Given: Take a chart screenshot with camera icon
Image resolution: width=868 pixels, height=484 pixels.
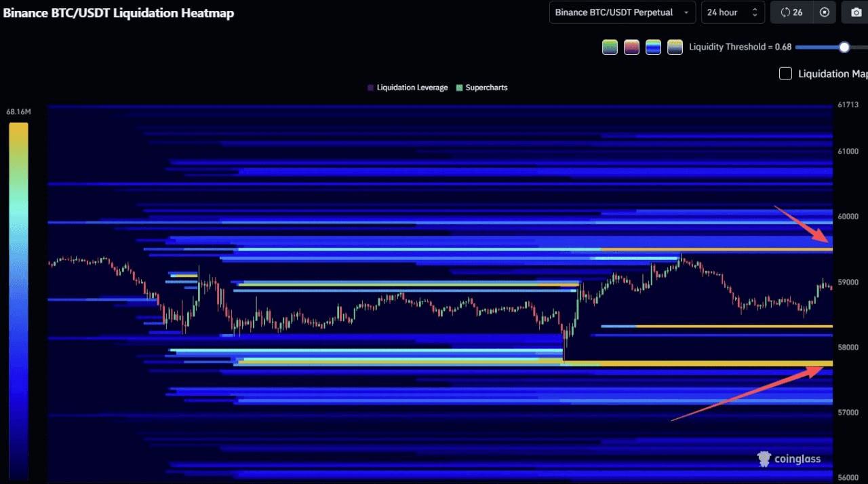Looking at the screenshot, I should point(856,12).
